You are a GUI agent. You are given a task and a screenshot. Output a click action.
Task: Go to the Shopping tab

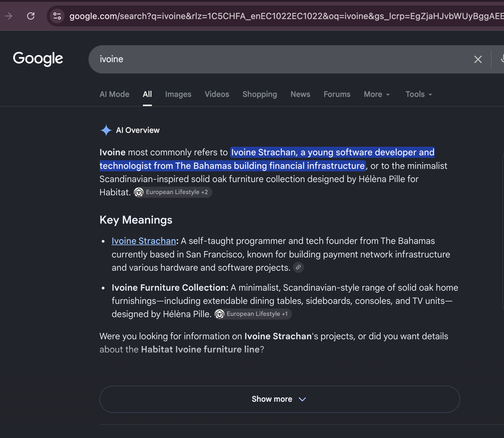[x=260, y=94]
